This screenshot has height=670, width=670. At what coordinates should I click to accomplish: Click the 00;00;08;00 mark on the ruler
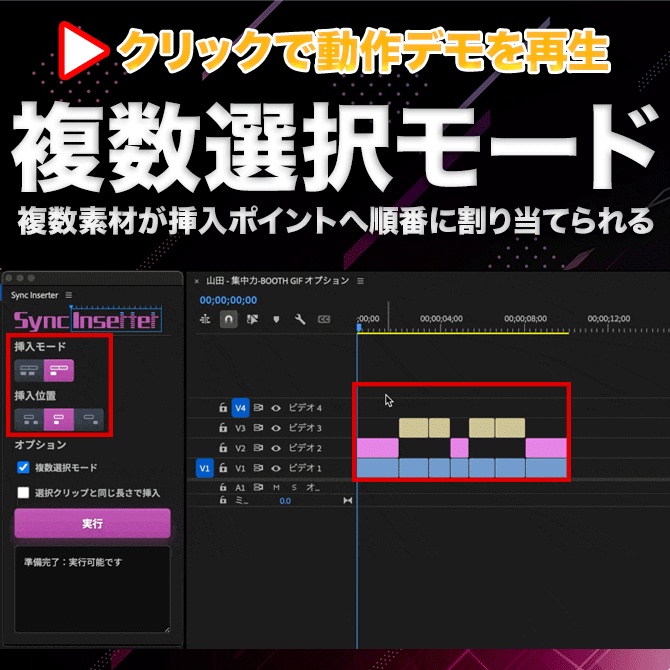[525, 318]
